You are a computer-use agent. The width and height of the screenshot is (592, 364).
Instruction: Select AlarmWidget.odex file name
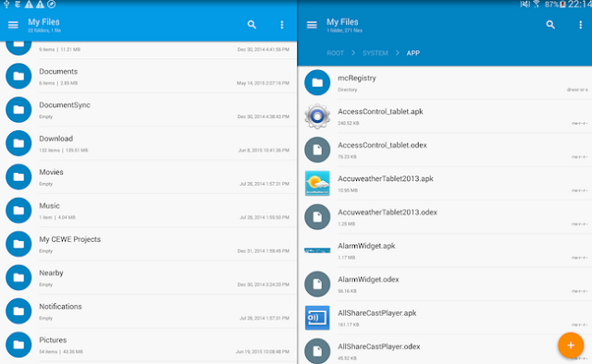point(368,280)
